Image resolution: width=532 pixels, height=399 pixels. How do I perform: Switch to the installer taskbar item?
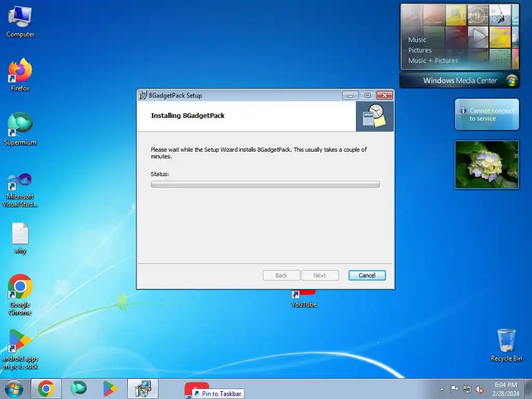(143, 389)
